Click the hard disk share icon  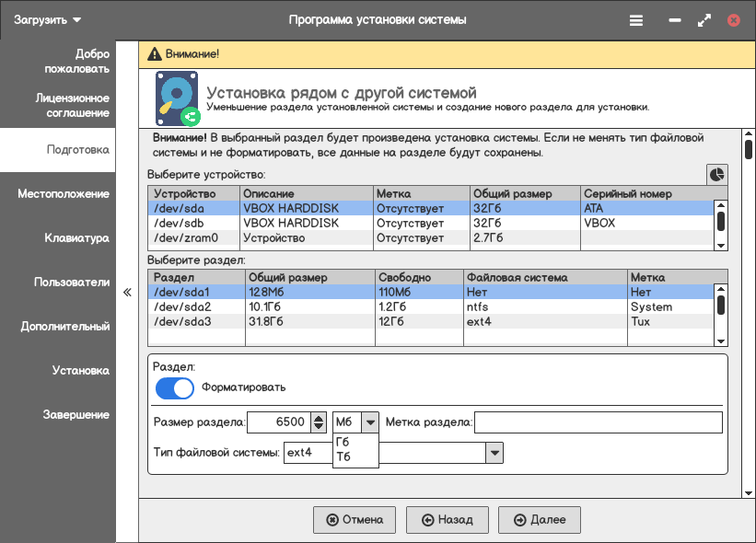pos(178,98)
